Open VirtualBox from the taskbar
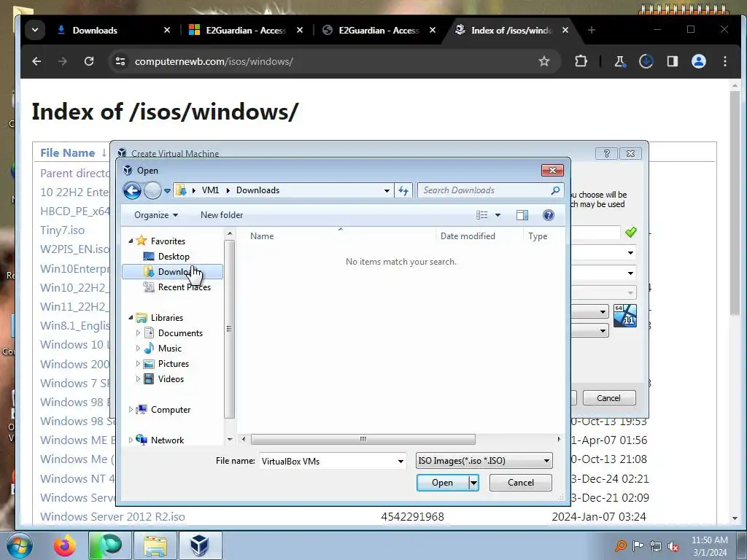The width and height of the screenshot is (747, 560). click(x=200, y=545)
